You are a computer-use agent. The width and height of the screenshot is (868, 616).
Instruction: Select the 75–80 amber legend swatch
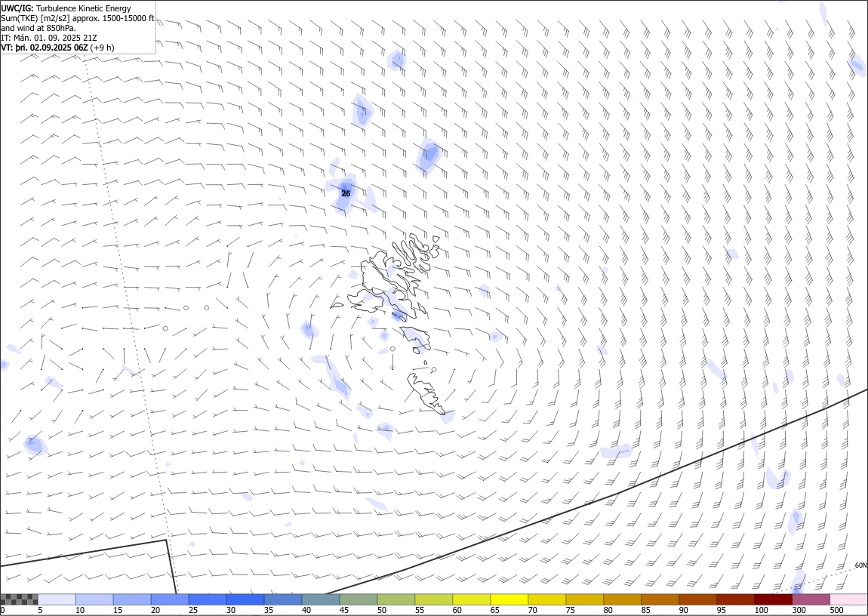pyautogui.click(x=584, y=599)
